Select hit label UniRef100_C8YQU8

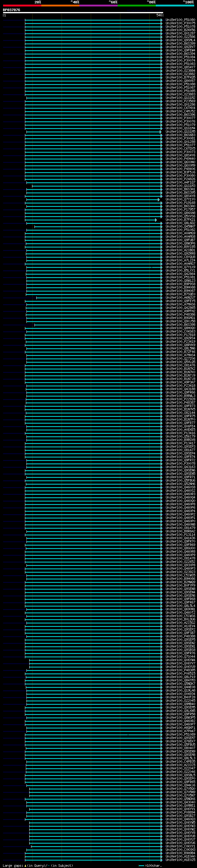180,257
